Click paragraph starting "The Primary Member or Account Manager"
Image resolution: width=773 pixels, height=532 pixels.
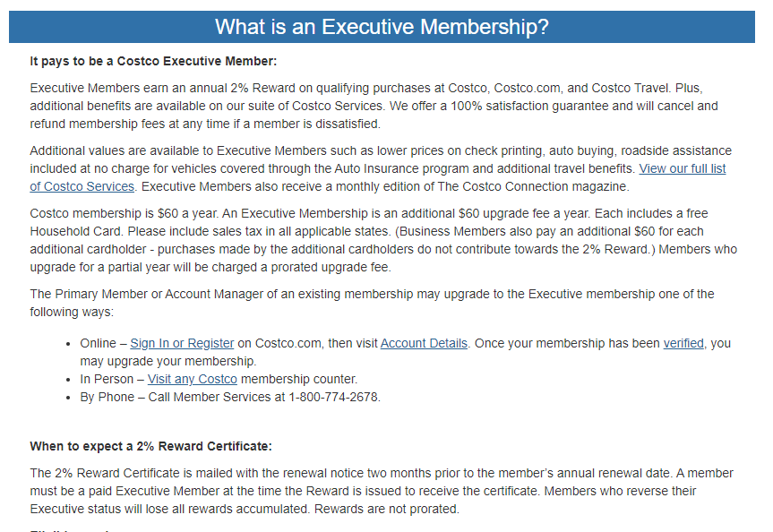(358, 294)
